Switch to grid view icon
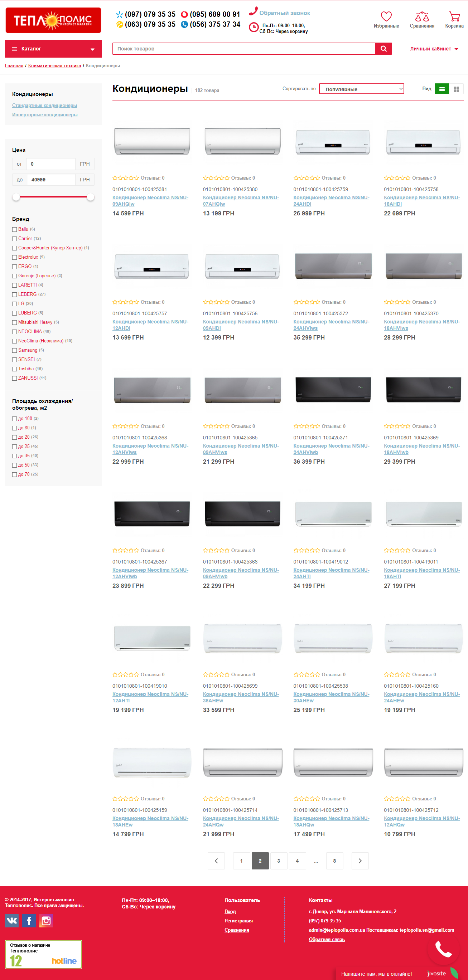Screen dimensions: 468x980 456,89
